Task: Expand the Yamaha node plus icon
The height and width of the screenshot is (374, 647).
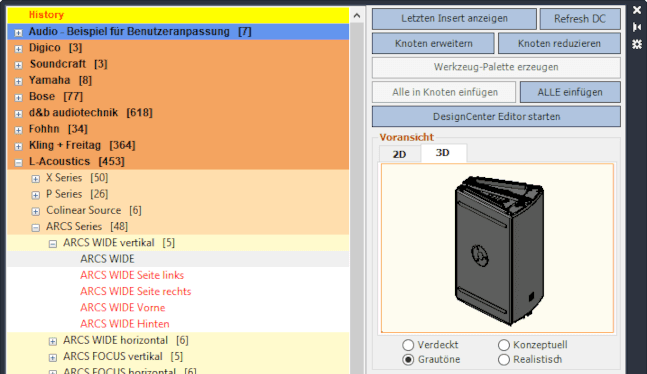Action: [19, 81]
